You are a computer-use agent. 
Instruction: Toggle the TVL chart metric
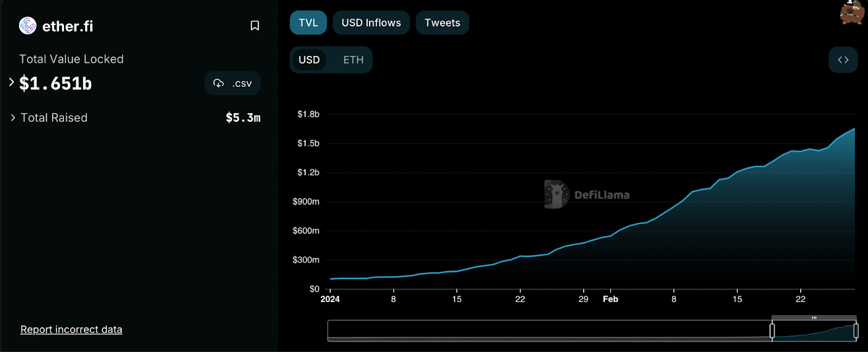pos(308,23)
